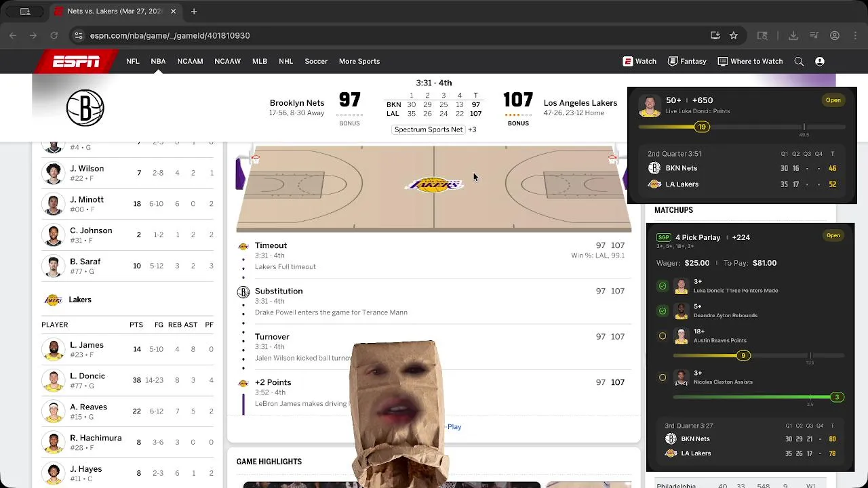Open the ESPN search magnifier

(799, 61)
